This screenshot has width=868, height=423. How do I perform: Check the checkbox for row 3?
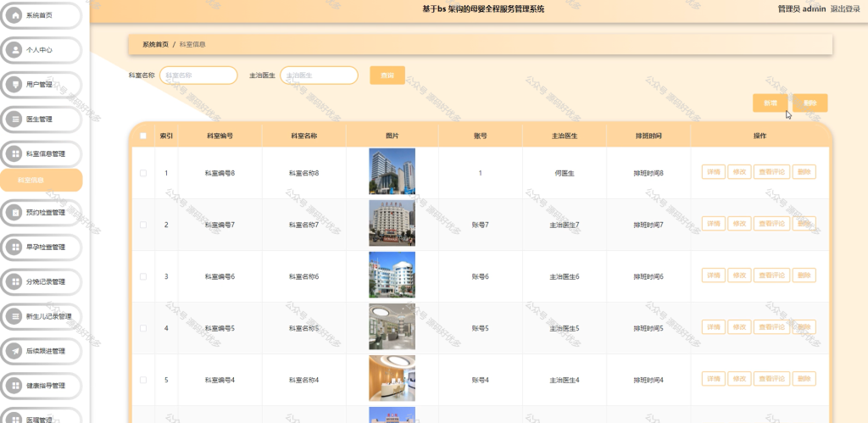143,276
